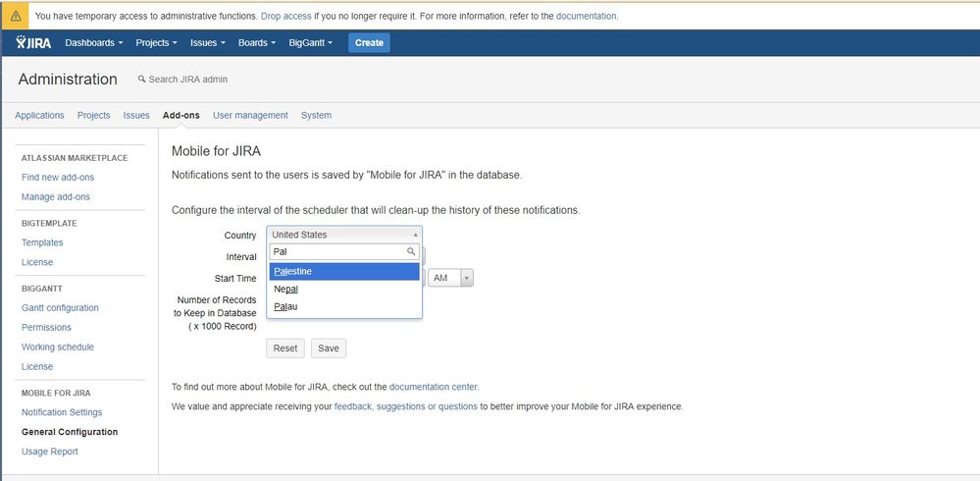The image size is (980, 481).
Task: Click the Drop access link
Action: 285,17
